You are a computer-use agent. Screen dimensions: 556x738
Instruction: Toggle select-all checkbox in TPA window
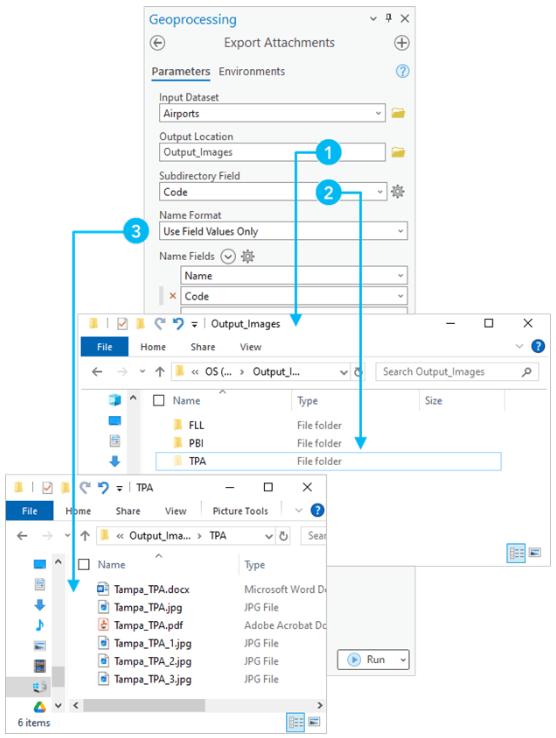coord(84,564)
